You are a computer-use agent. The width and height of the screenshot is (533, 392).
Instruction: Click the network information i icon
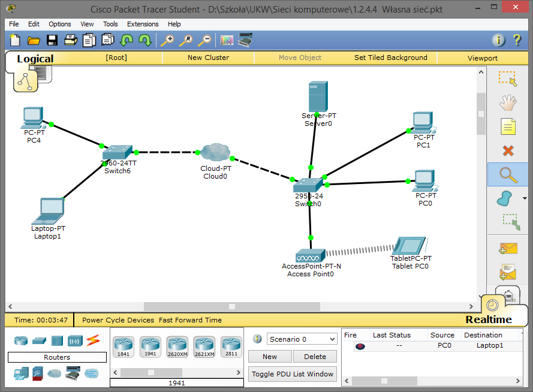[x=499, y=40]
